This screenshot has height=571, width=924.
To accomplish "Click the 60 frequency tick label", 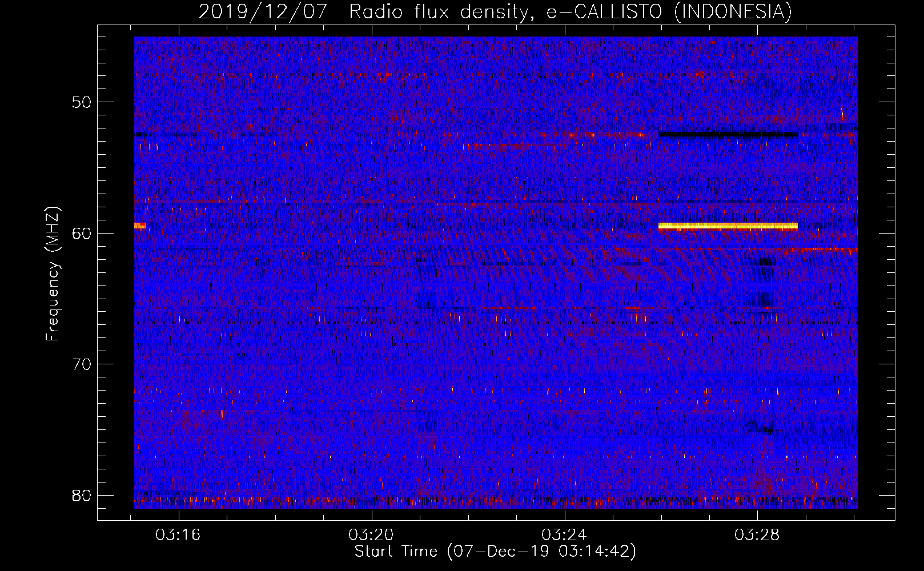I will click(x=82, y=233).
